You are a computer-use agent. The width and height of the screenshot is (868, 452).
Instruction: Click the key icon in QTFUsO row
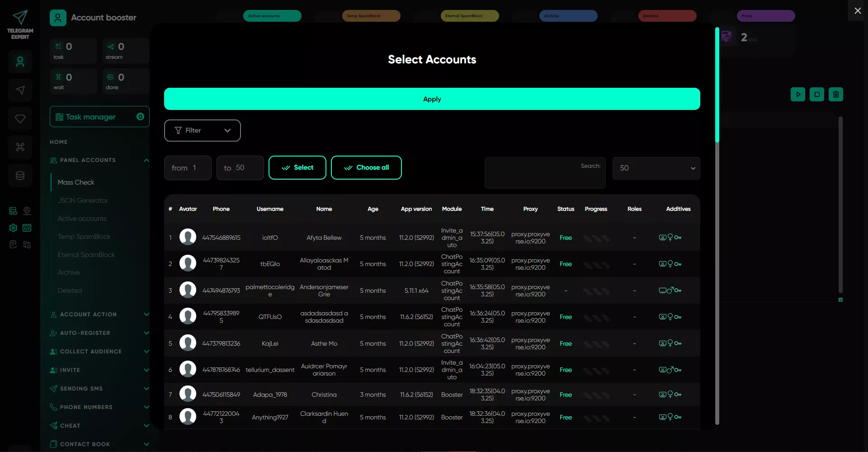(678, 317)
